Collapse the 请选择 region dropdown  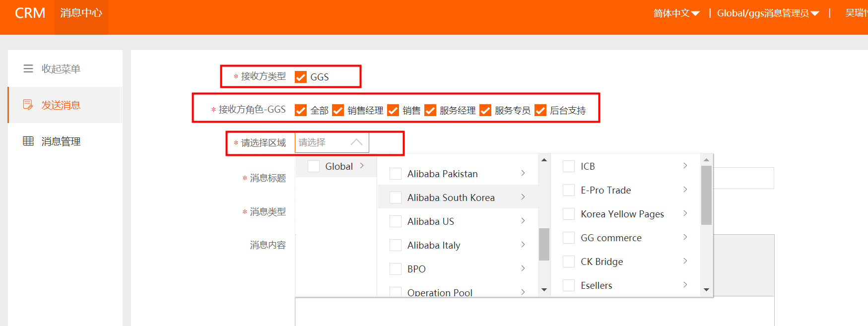tap(332, 142)
